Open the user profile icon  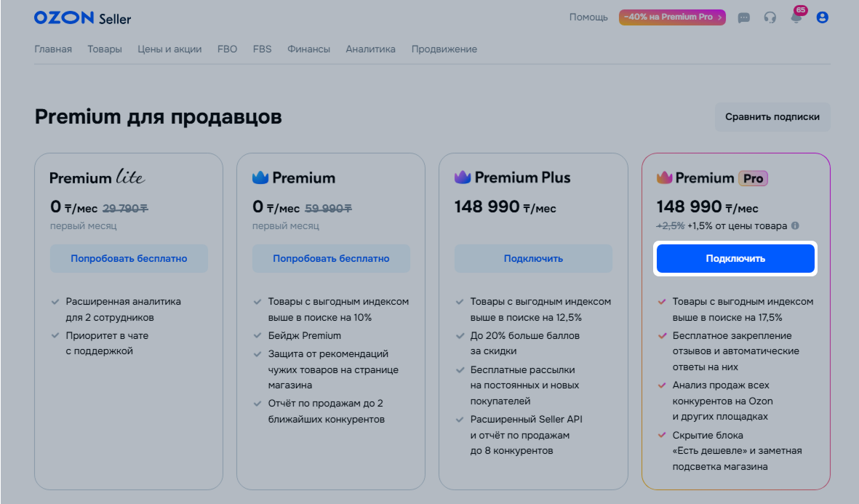pos(823,17)
